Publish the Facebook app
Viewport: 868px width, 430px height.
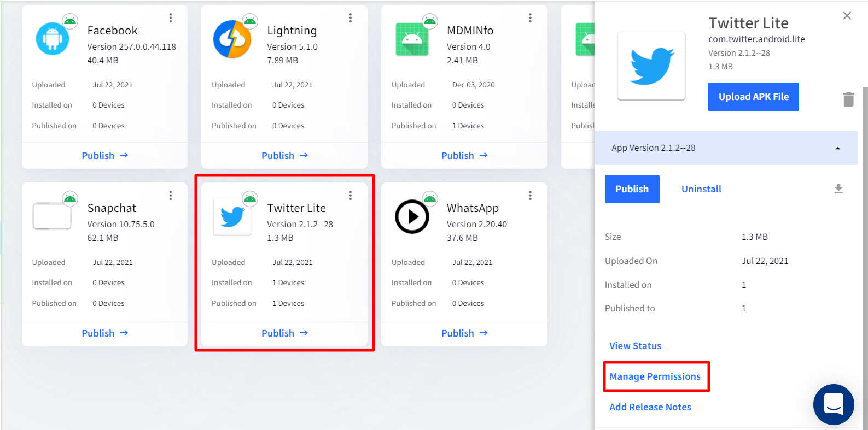pos(104,156)
